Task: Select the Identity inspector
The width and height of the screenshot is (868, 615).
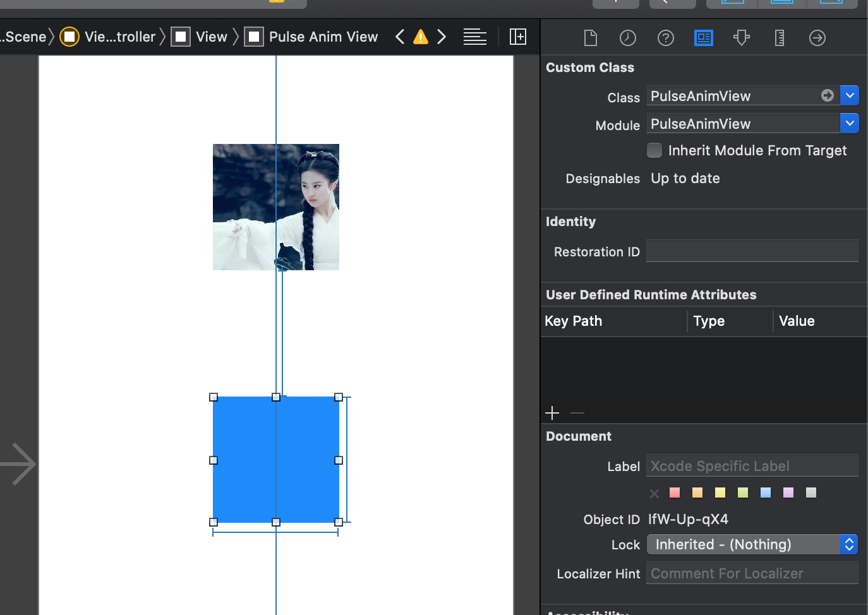Action: pyautogui.click(x=703, y=37)
